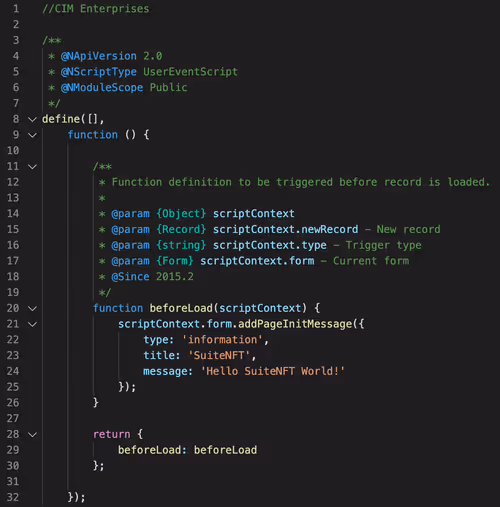
Task: Collapse the outer function on line 9
Action: pos(32,135)
